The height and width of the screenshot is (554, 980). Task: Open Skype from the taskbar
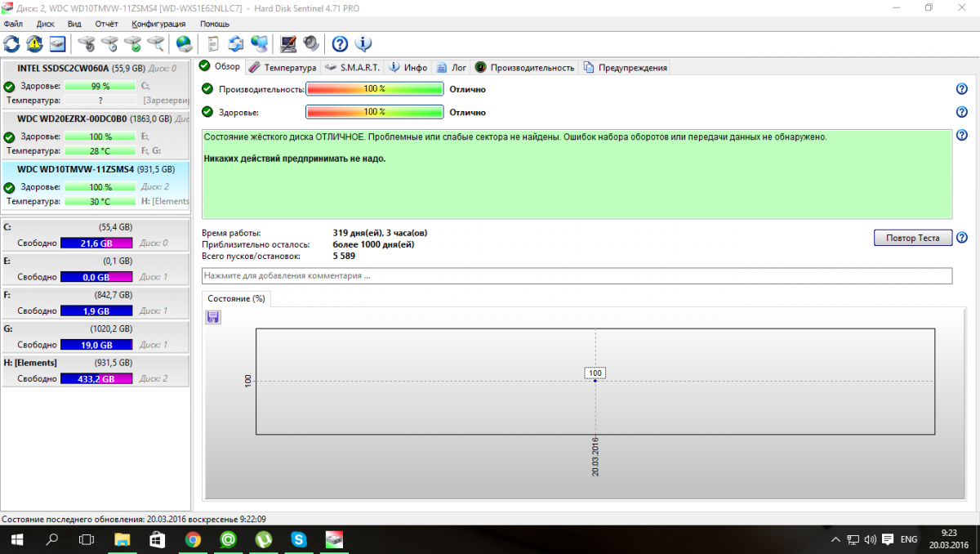point(299,539)
